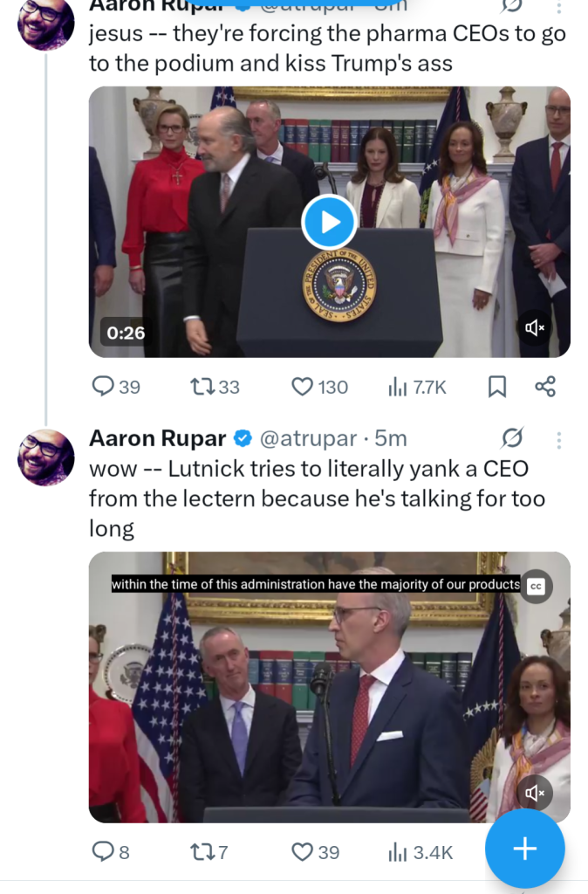588x894 pixels.
Task: Bookmark the pharma CEOs tweet
Action: (498, 386)
